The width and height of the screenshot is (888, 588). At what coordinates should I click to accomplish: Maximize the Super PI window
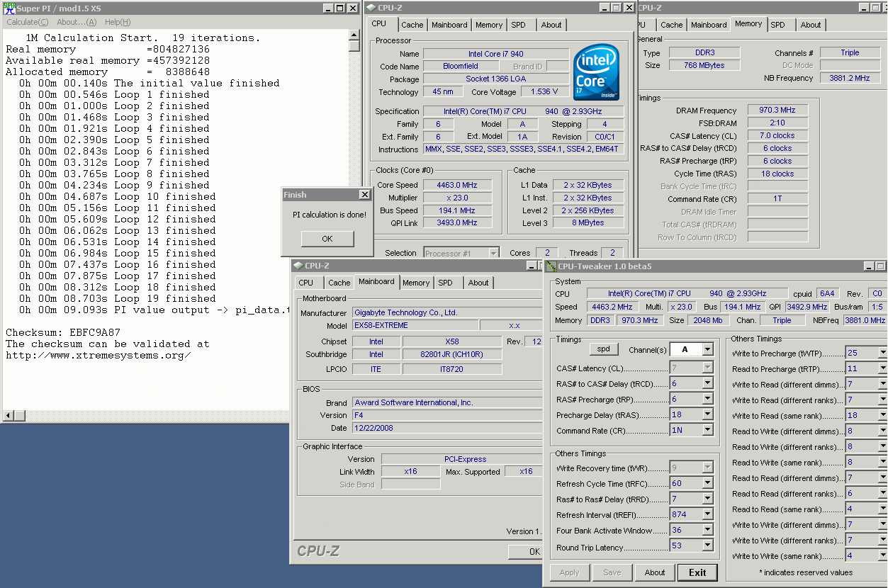click(340, 9)
